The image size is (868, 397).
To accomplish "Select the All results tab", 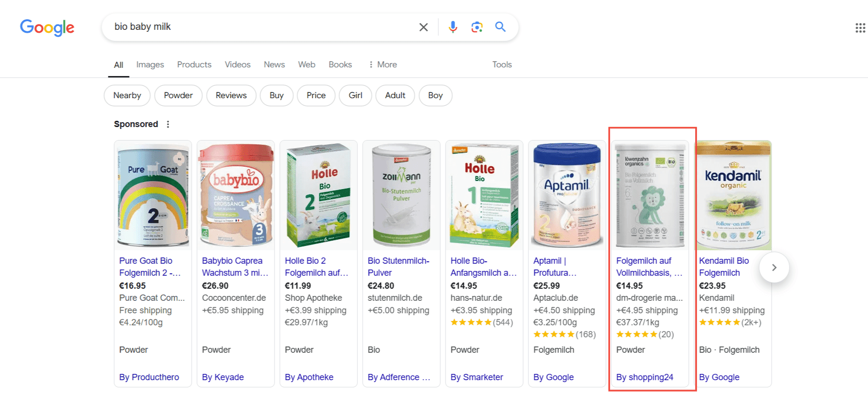I will click(x=118, y=65).
